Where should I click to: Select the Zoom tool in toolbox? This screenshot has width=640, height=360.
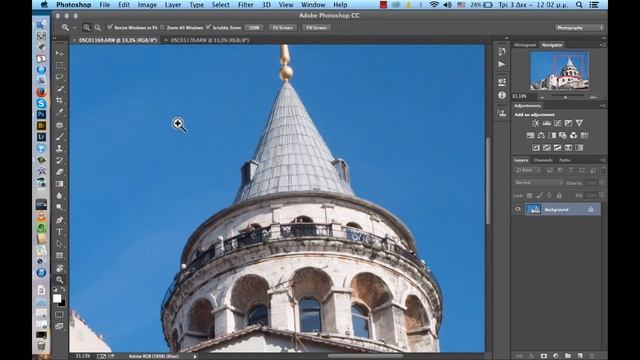click(x=60, y=280)
